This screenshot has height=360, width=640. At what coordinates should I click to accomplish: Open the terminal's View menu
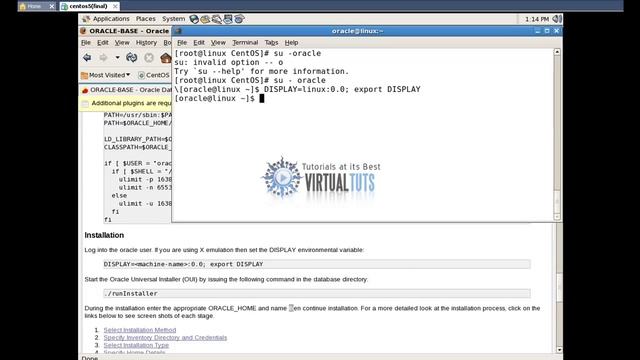pyautogui.click(x=218, y=42)
